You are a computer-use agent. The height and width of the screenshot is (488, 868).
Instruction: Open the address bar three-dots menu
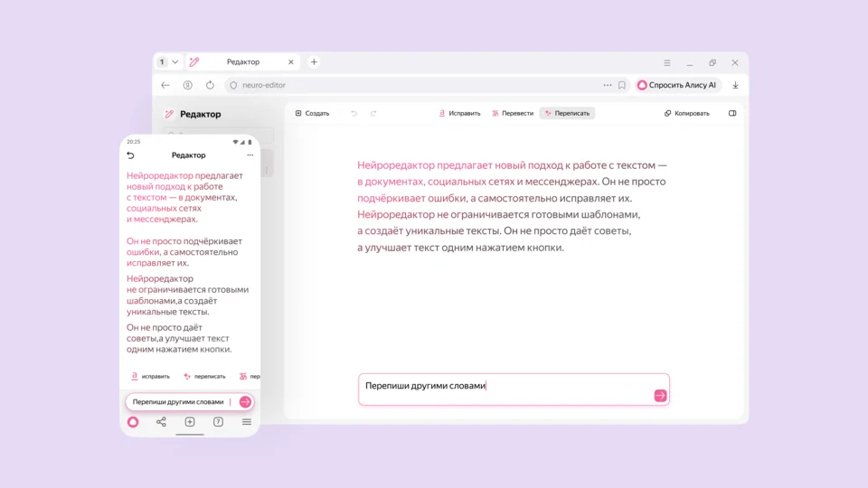pyautogui.click(x=608, y=85)
